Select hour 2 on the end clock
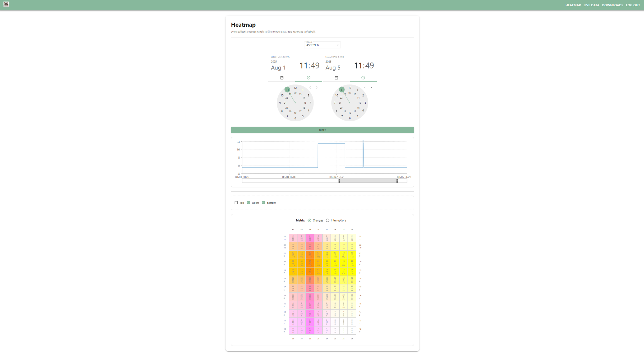The width and height of the screenshot is (644, 361). (363, 96)
